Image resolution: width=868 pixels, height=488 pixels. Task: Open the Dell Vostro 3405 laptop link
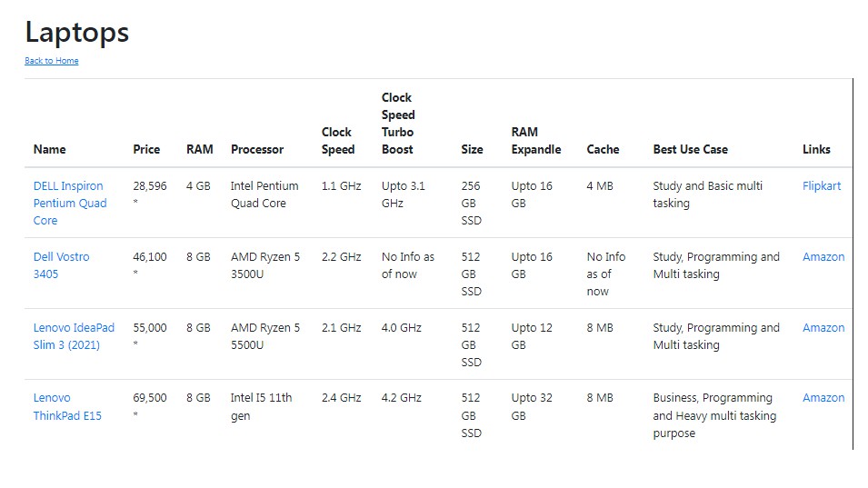click(x=62, y=264)
